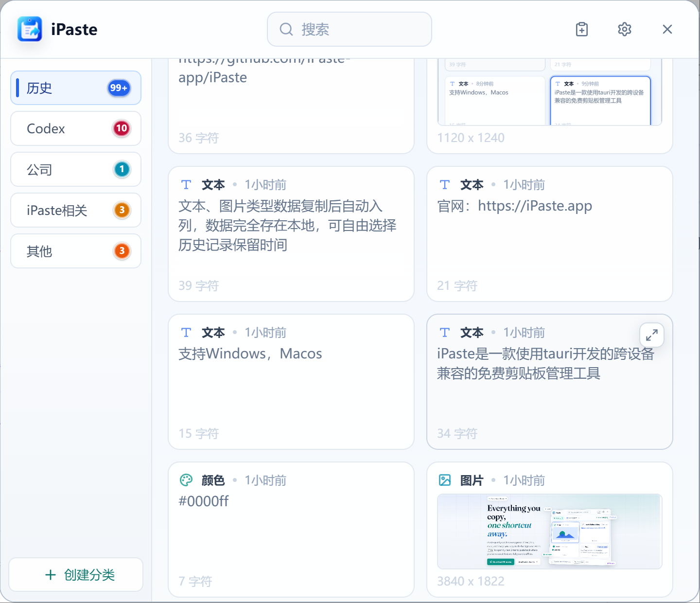This screenshot has height=603, width=700.
Task: Click the 7 字符 count label
Action: click(195, 581)
